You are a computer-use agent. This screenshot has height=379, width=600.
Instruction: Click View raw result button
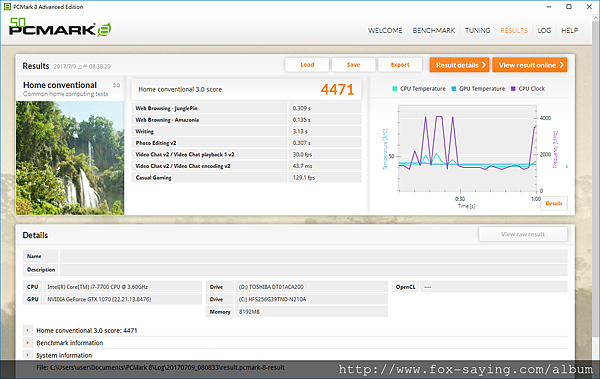tap(523, 234)
